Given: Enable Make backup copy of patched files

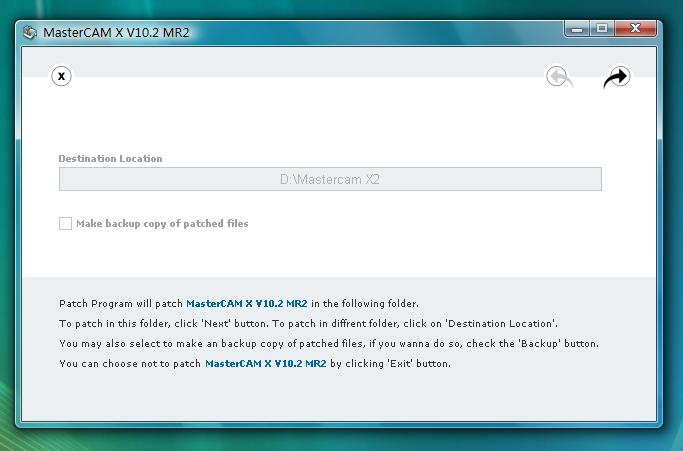Looking at the screenshot, I should (x=65, y=224).
